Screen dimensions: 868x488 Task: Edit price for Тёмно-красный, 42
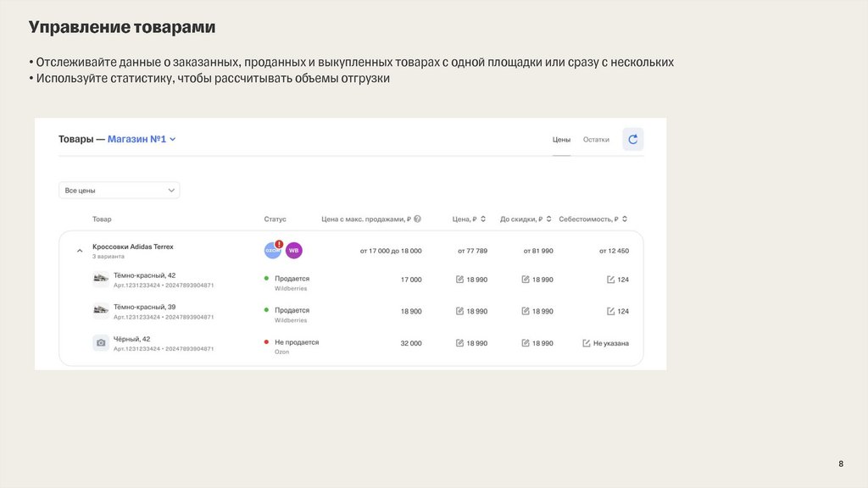(x=460, y=280)
